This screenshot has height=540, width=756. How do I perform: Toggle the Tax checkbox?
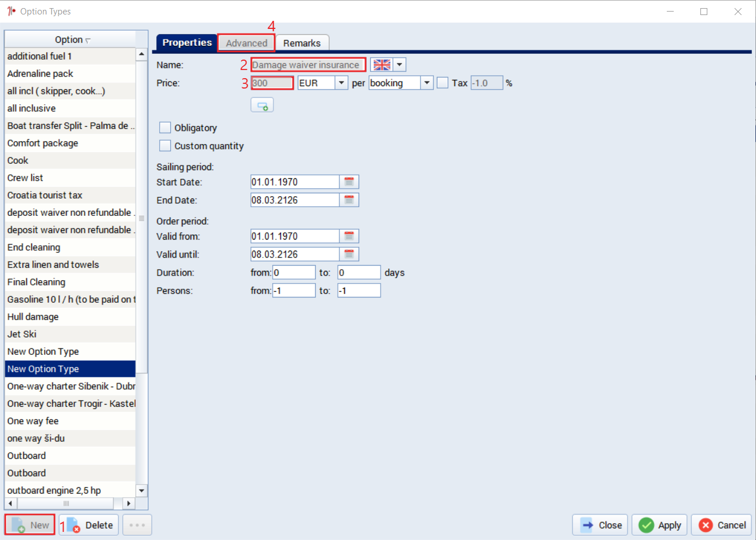point(443,83)
